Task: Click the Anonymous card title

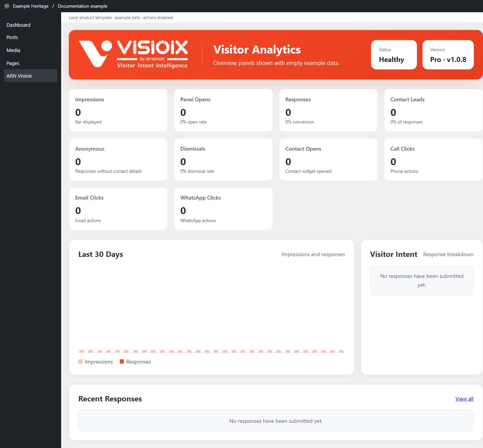Action: (90, 149)
